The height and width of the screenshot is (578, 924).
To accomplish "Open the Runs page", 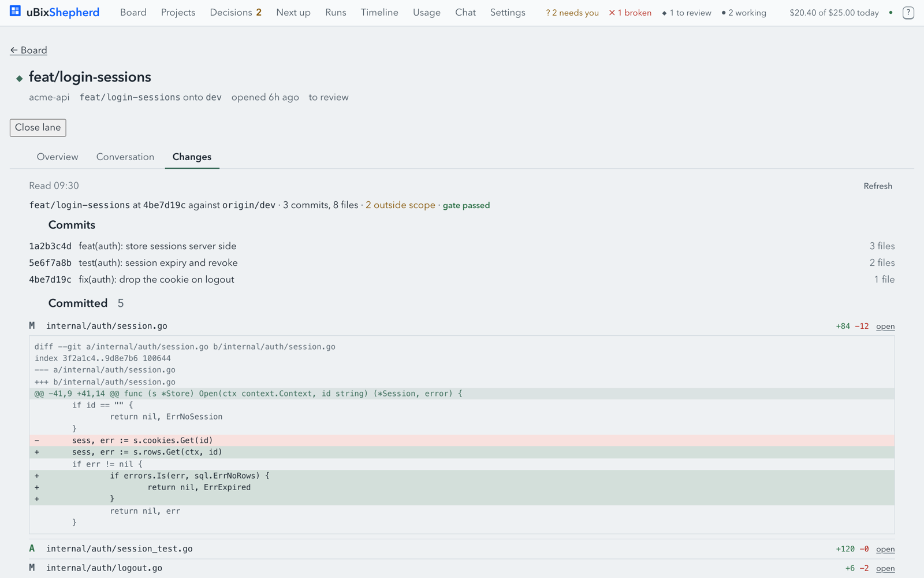I will point(336,12).
